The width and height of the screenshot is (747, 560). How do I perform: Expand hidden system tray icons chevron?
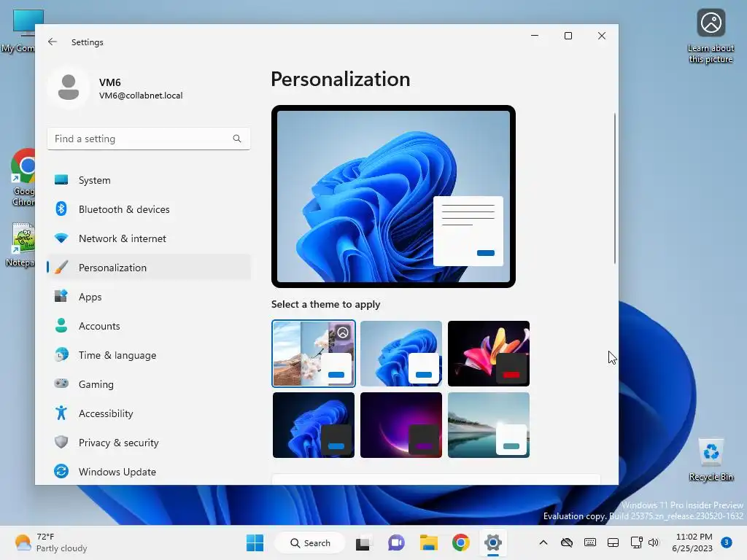(x=543, y=542)
